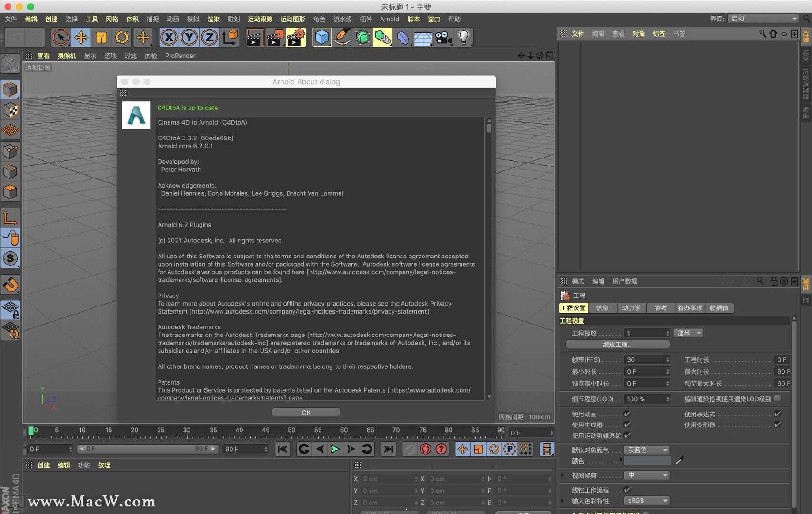812x514 pixels.
Task: Expand the 输入色彩特性 disclosure triangle
Action: point(562,501)
